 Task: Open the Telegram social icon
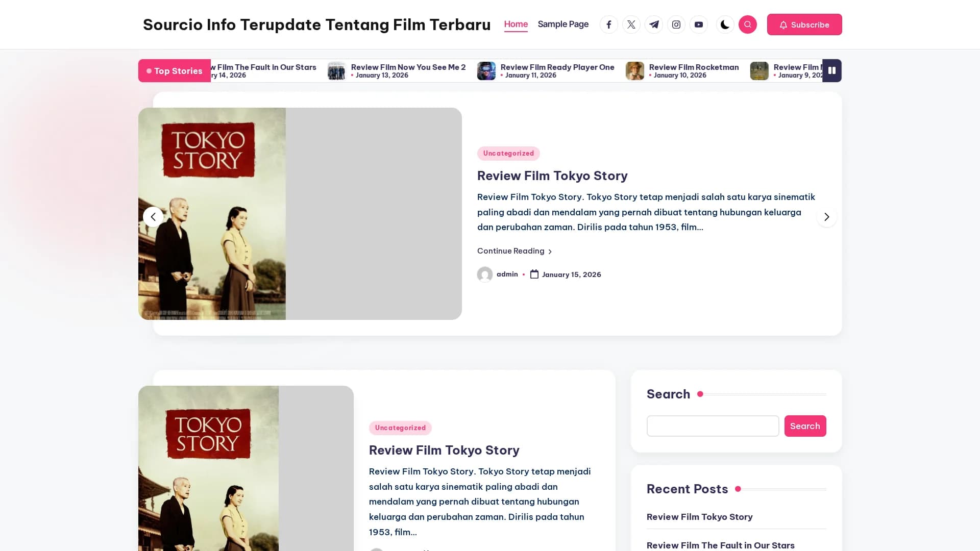click(x=654, y=24)
